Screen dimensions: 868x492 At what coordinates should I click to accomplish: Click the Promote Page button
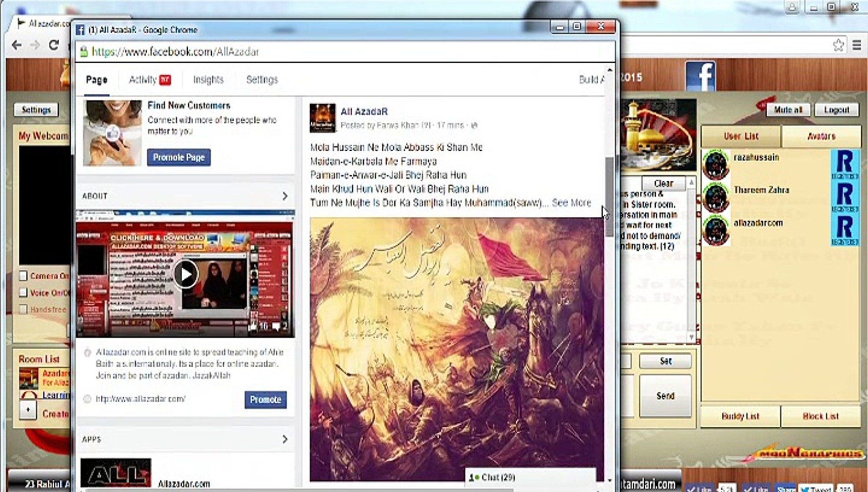[x=179, y=158]
